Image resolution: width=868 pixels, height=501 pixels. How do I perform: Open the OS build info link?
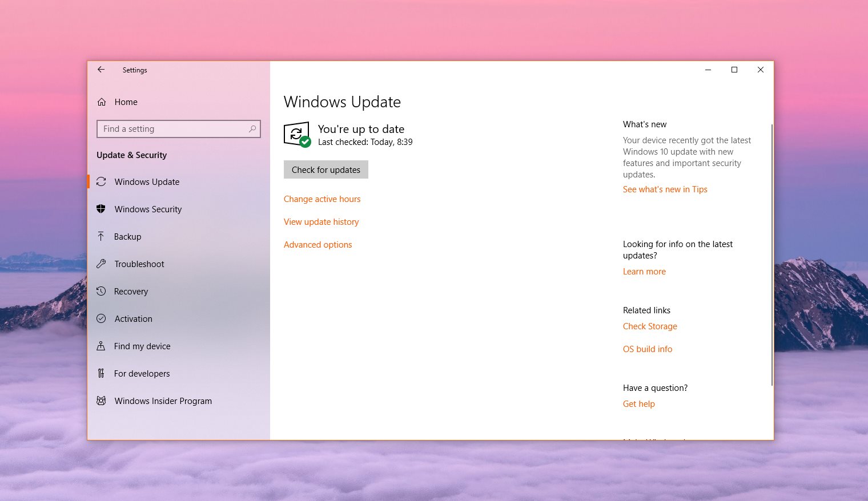648,349
